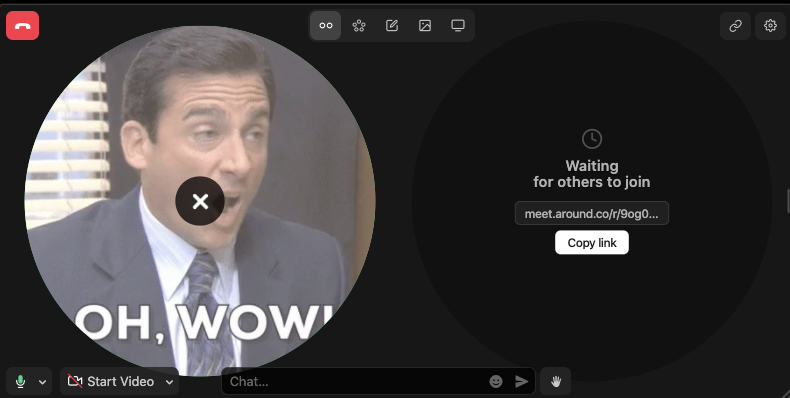
Task: Dismiss the GIF with the X button
Action: pos(200,201)
